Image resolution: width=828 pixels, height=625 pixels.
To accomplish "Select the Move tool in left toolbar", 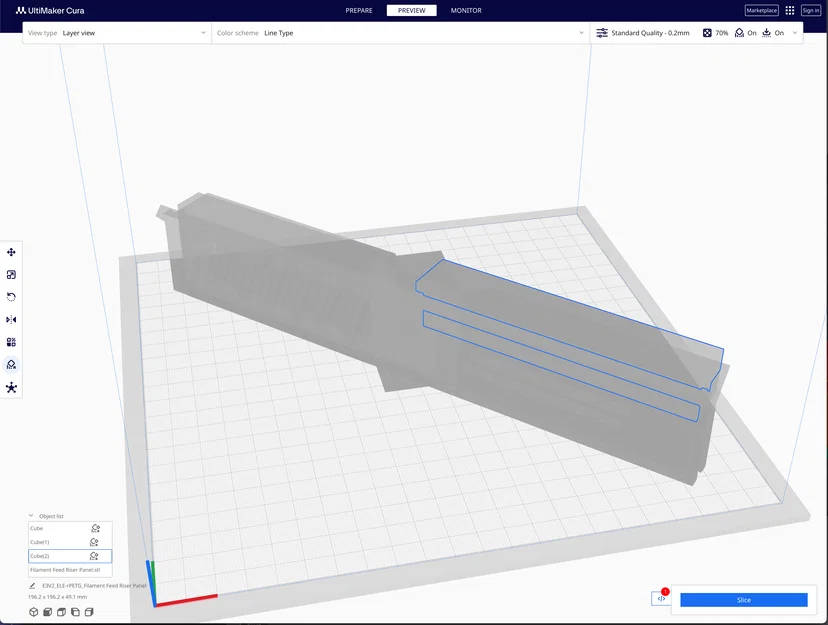I will (11, 252).
